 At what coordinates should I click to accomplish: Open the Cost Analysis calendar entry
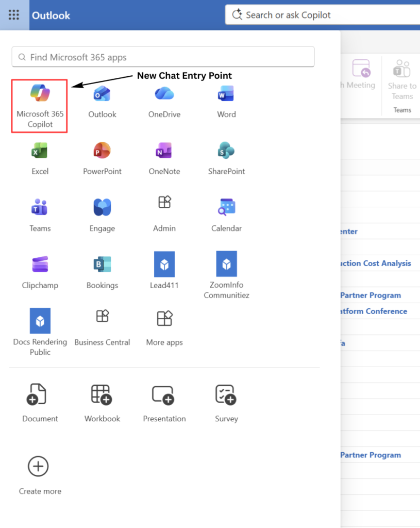[376, 263]
